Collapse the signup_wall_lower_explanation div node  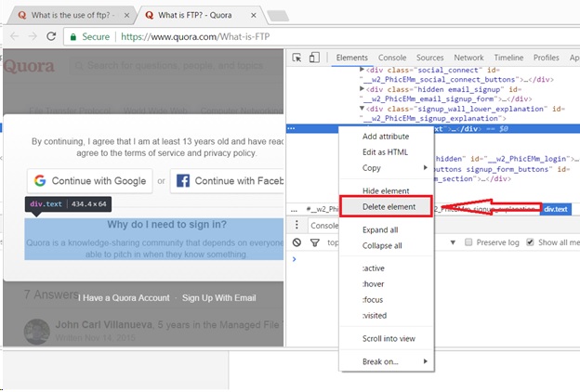click(x=362, y=109)
